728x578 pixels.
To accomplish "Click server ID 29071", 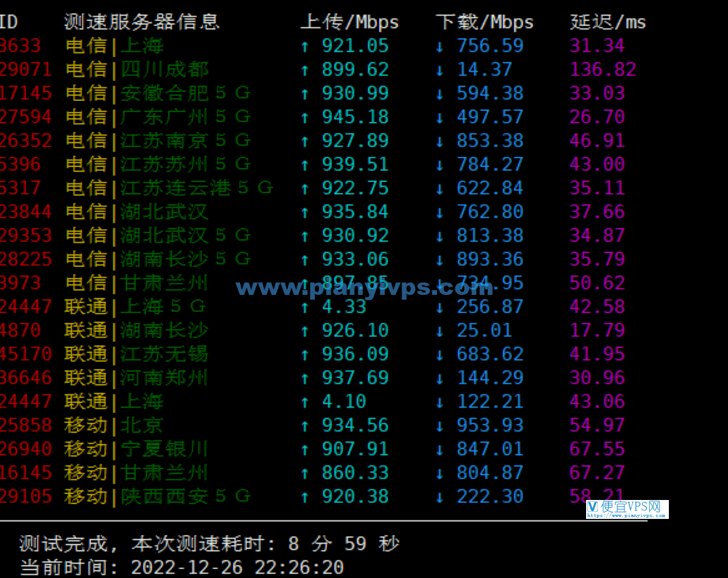I will coord(26,69).
